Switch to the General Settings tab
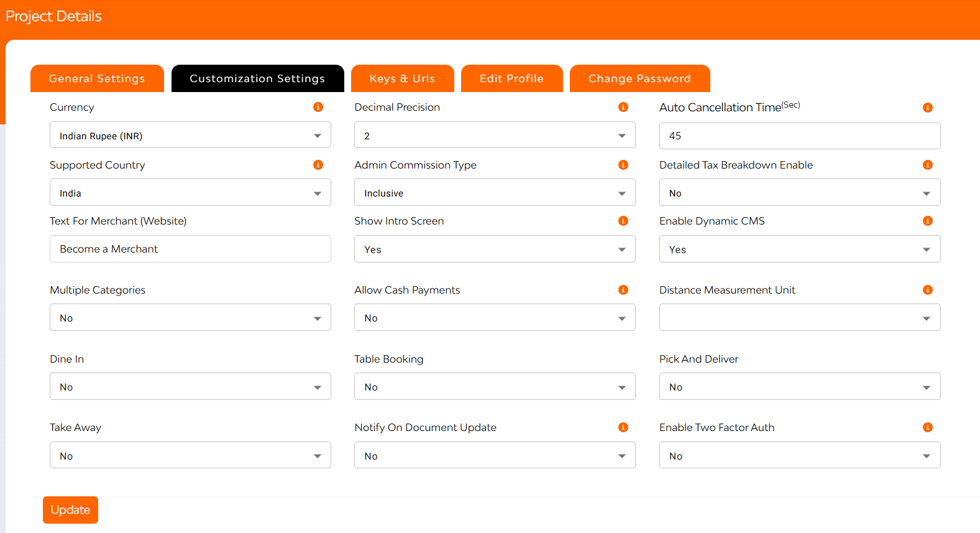 [x=97, y=78]
